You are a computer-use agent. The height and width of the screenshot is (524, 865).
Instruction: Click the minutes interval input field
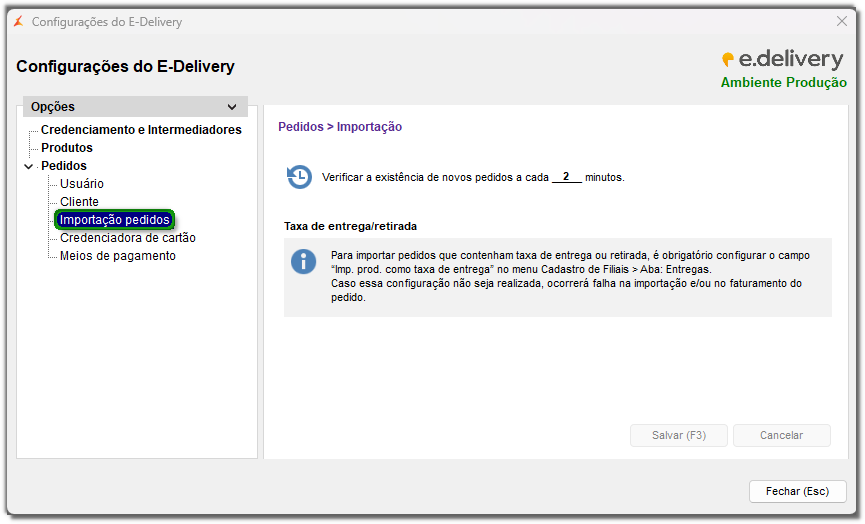click(566, 177)
